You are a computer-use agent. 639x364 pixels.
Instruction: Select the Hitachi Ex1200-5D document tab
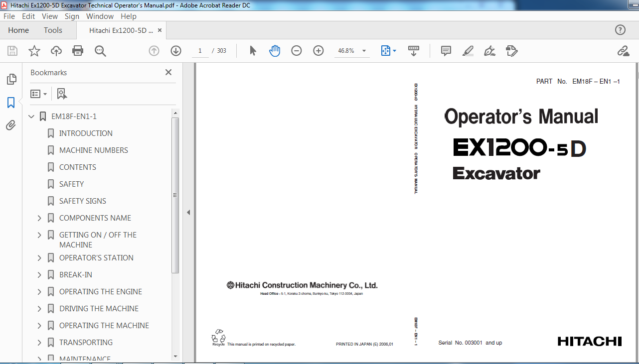tap(121, 30)
